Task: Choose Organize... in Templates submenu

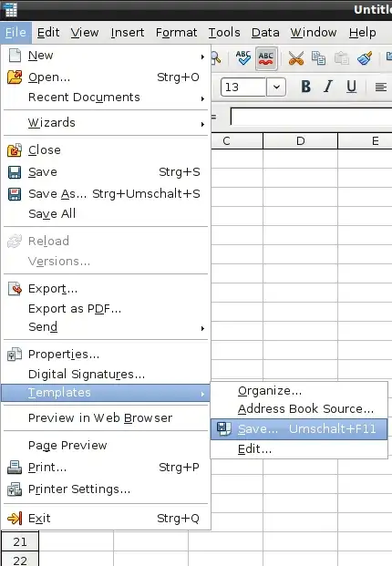Action: (299, 391)
